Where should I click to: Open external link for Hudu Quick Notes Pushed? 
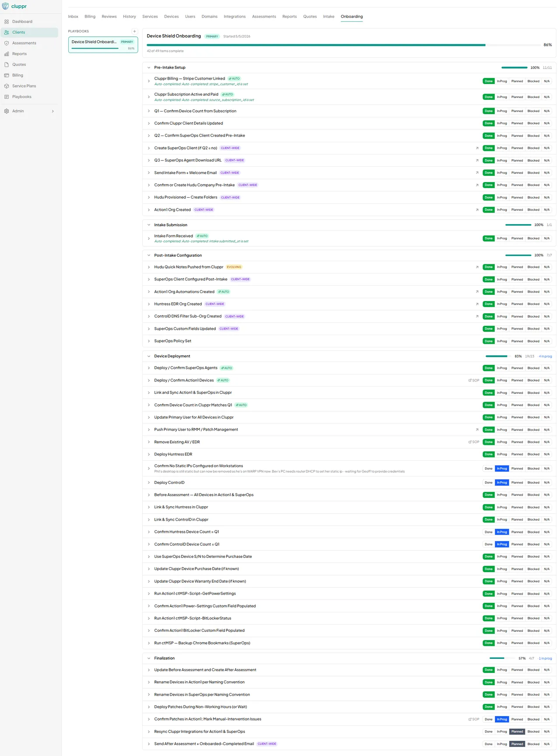[x=477, y=267]
